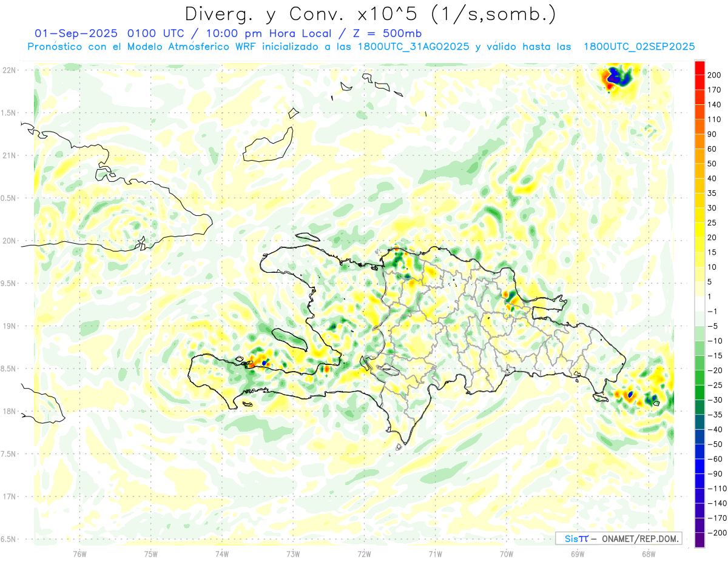This screenshot has height=562, width=728.
Task: Click the '71W' longitude label
Action: 435,554
